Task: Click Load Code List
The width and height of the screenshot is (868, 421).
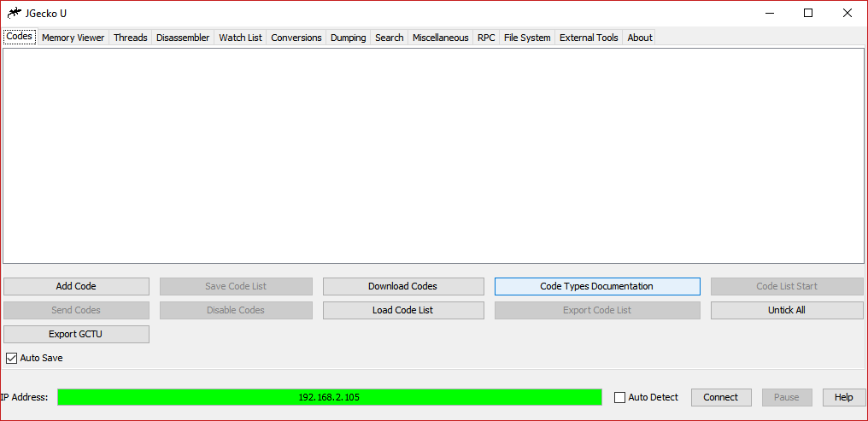Action: coord(403,310)
